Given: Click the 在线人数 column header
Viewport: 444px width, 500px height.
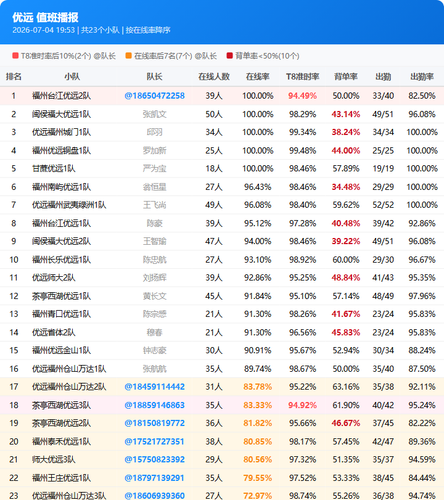Looking at the screenshot, I should pos(214,77).
